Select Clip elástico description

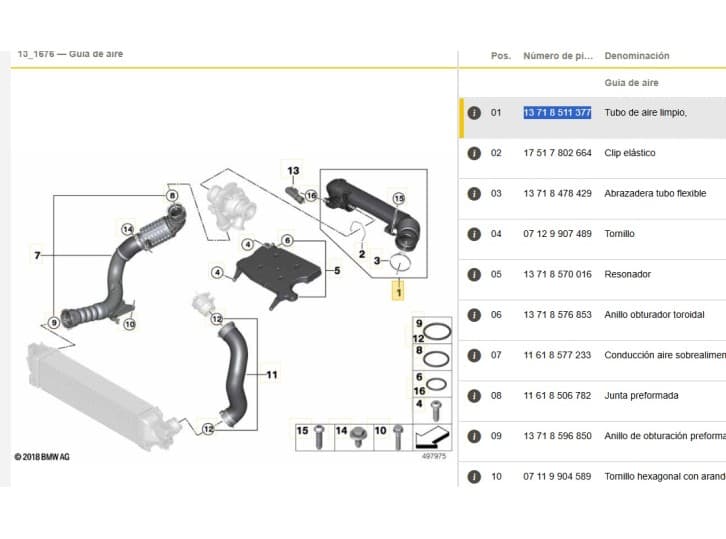click(630, 153)
